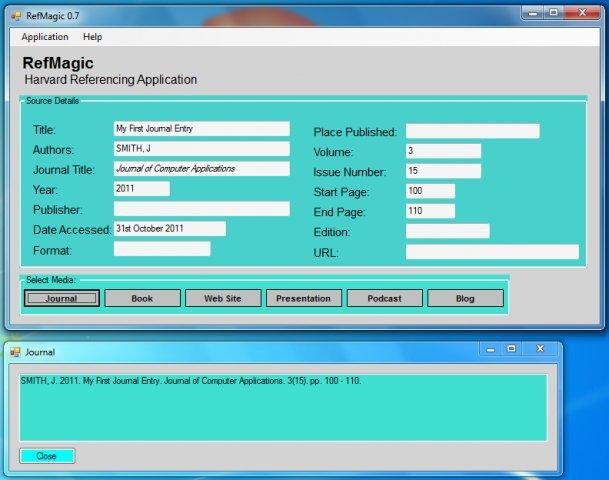Open the Help menu
This screenshot has width=609, height=480.
click(92, 37)
